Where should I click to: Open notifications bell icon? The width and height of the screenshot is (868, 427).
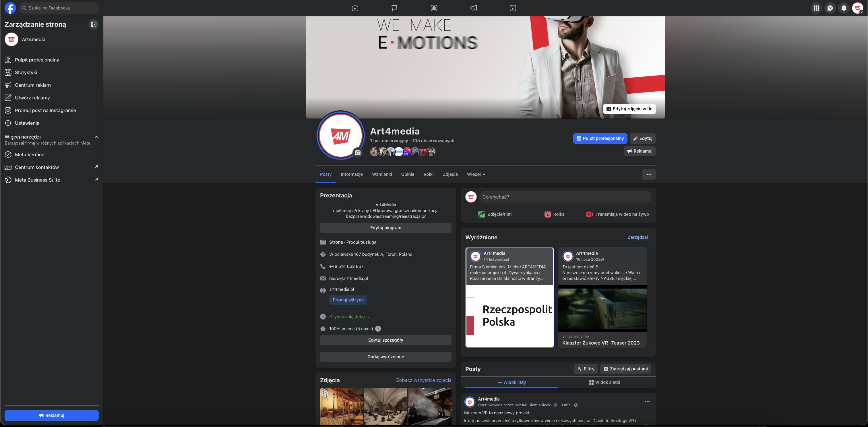844,8
